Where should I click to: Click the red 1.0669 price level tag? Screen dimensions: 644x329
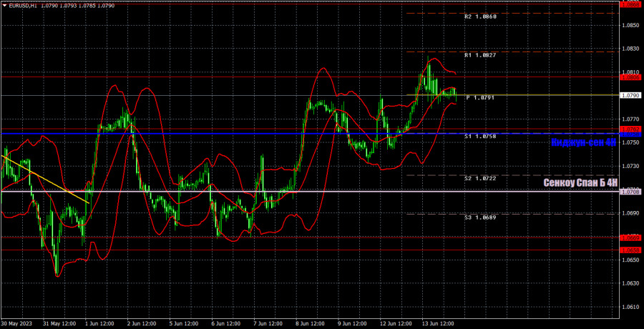[630, 237]
